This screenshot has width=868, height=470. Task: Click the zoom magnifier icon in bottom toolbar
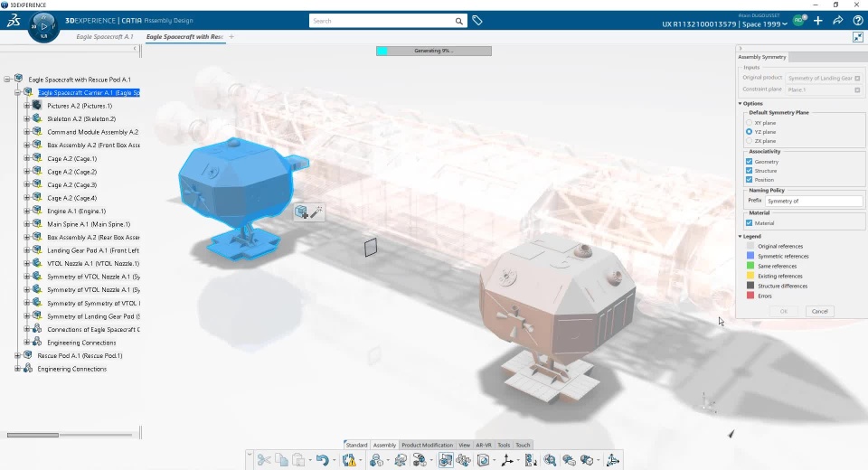pos(550,459)
